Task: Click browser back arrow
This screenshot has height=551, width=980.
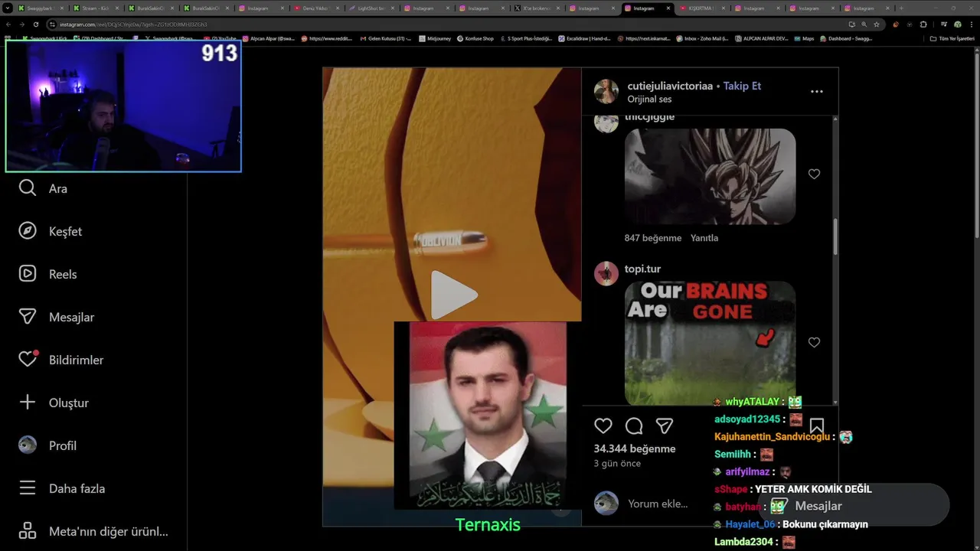Action: [8, 24]
